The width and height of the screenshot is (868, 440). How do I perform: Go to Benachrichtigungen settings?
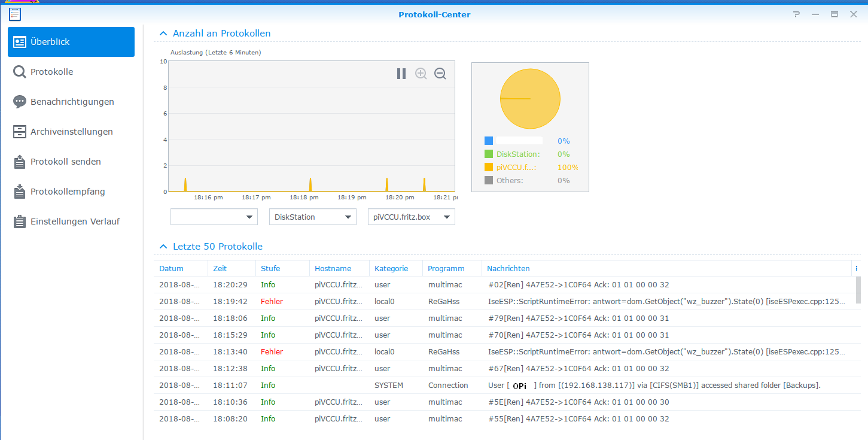71,102
